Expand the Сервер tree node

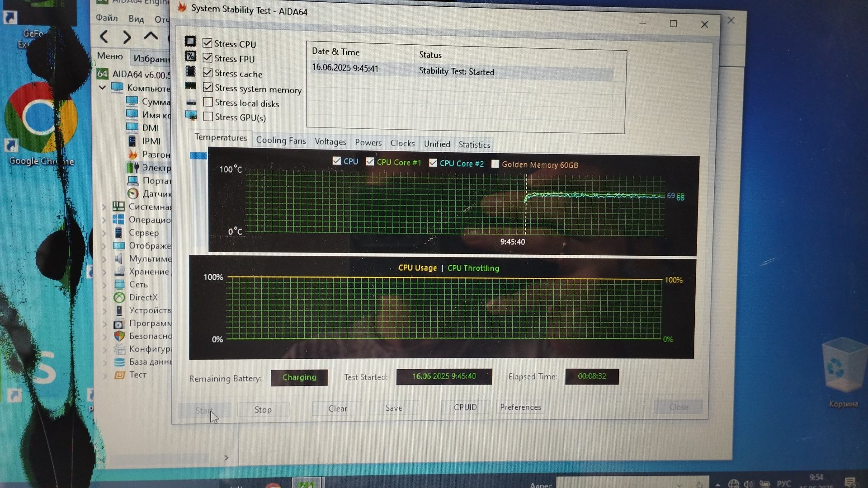point(104,233)
